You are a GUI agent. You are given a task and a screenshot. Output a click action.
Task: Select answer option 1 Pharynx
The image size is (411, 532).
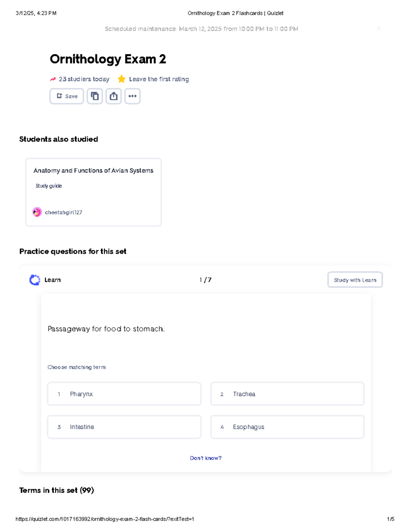coord(124,394)
